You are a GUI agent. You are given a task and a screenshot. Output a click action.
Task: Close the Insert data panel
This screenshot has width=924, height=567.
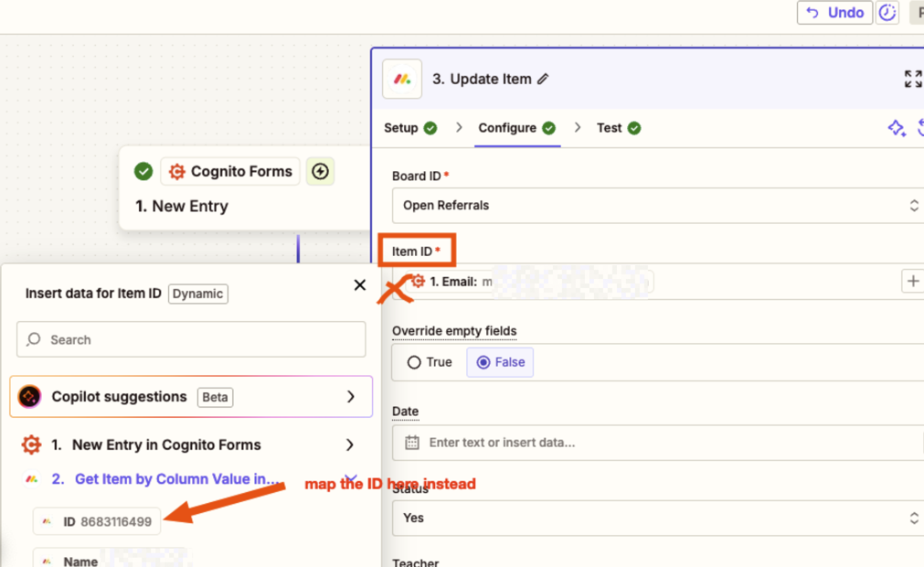click(x=360, y=284)
